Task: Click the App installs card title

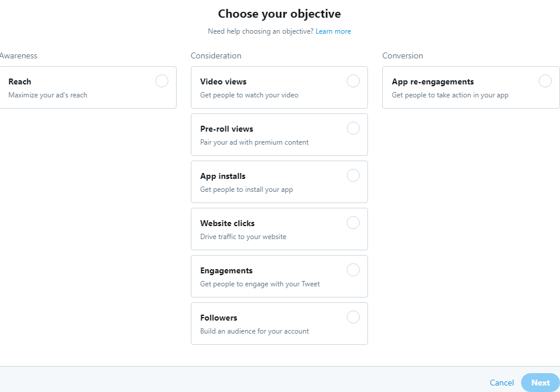Action: point(223,176)
